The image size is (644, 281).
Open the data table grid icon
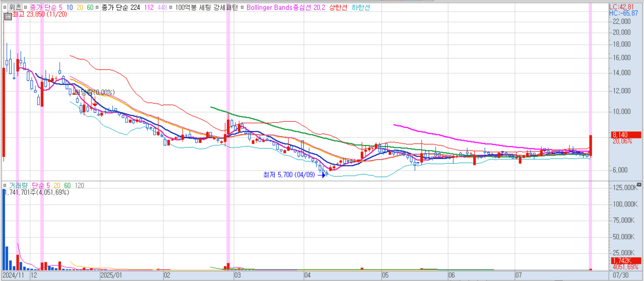click(x=8, y=16)
